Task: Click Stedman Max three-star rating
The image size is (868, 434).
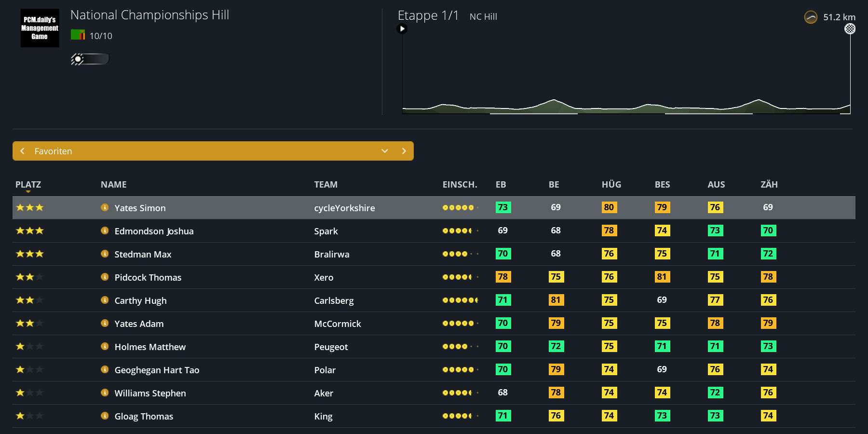Action: pos(30,254)
